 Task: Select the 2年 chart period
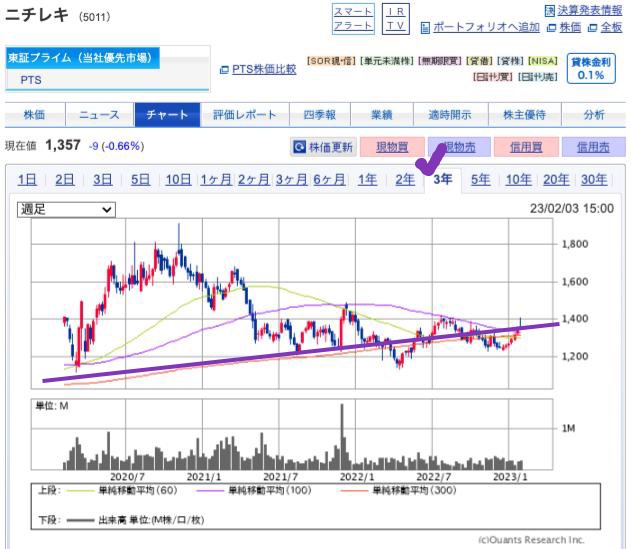pyautogui.click(x=405, y=180)
